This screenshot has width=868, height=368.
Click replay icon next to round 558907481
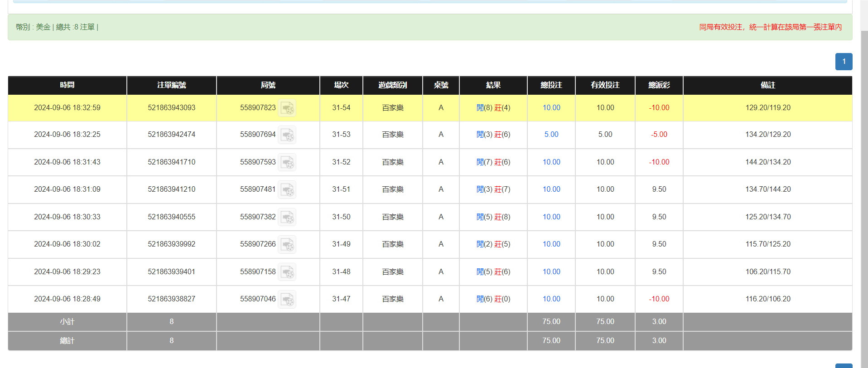pyautogui.click(x=287, y=189)
